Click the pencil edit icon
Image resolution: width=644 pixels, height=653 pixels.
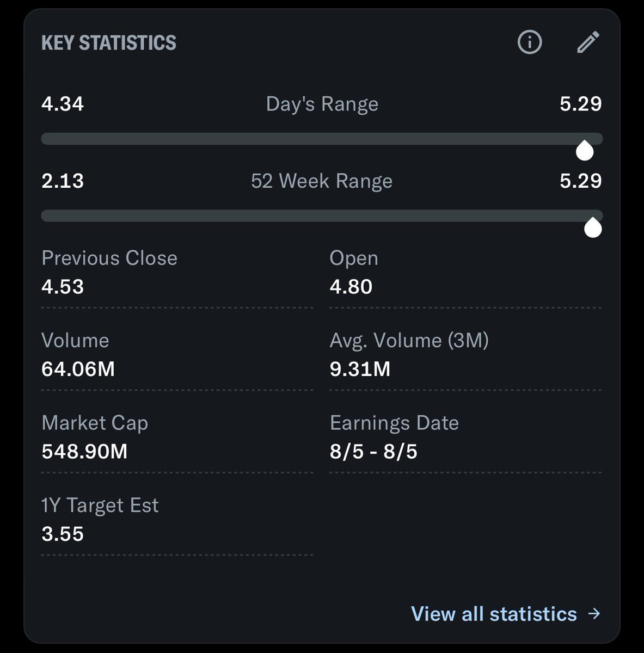pyautogui.click(x=588, y=42)
